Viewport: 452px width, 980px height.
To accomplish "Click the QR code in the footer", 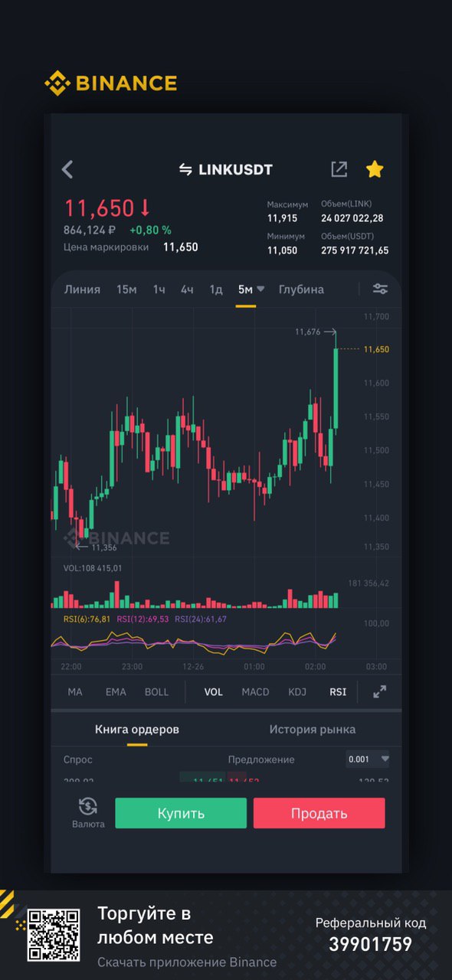I will click(54, 935).
